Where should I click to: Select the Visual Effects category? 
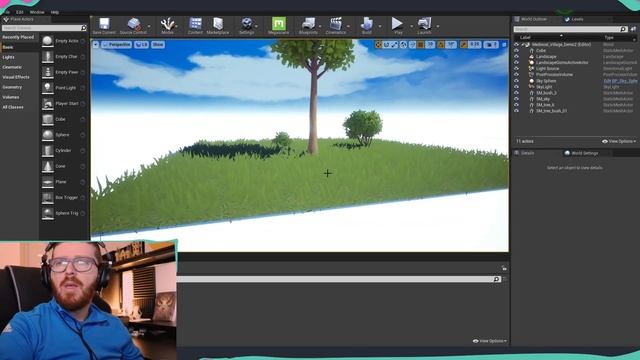pyautogui.click(x=16, y=77)
